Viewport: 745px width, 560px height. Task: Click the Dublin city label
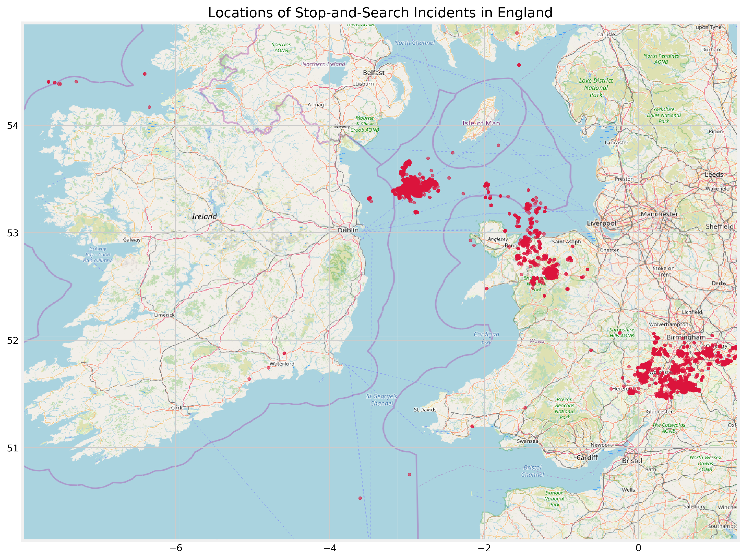pyautogui.click(x=348, y=230)
